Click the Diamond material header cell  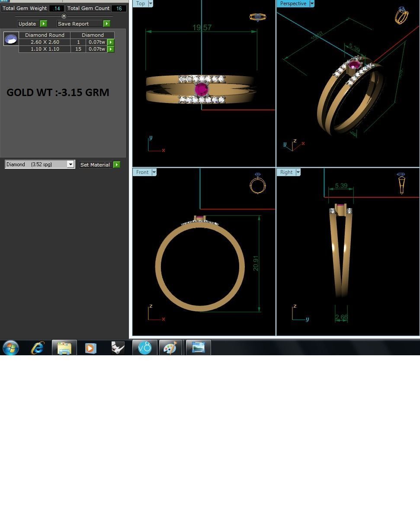tap(93, 35)
